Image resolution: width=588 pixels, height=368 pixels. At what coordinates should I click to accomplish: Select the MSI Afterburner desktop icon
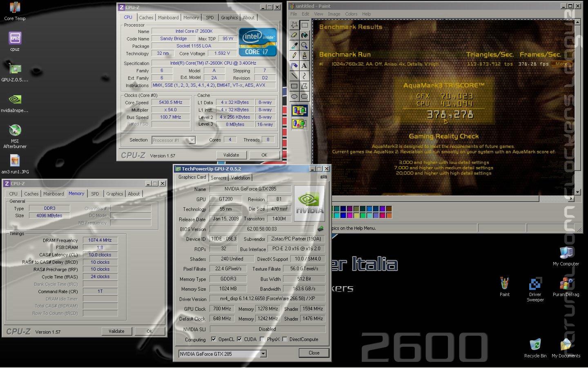point(15,136)
